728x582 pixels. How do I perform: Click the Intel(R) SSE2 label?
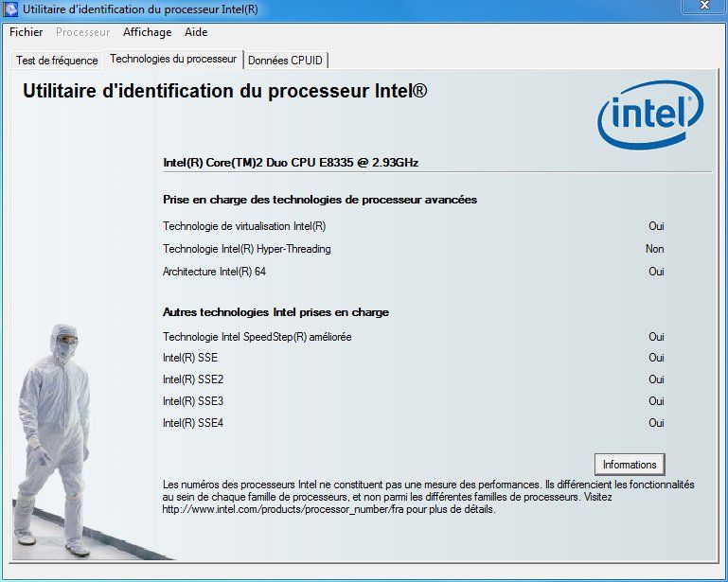(x=193, y=379)
